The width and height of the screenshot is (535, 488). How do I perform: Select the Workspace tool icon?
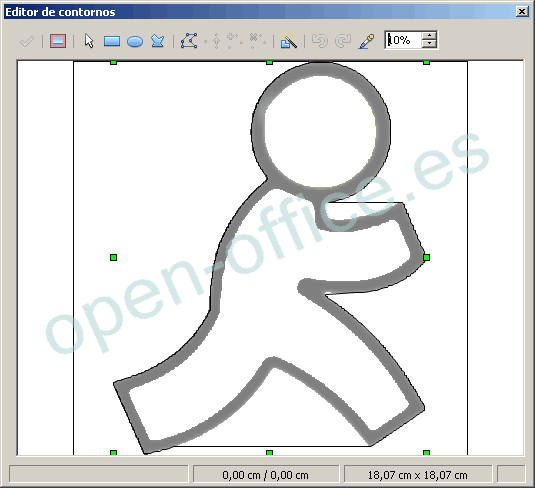pyautogui.click(x=58, y=41)
